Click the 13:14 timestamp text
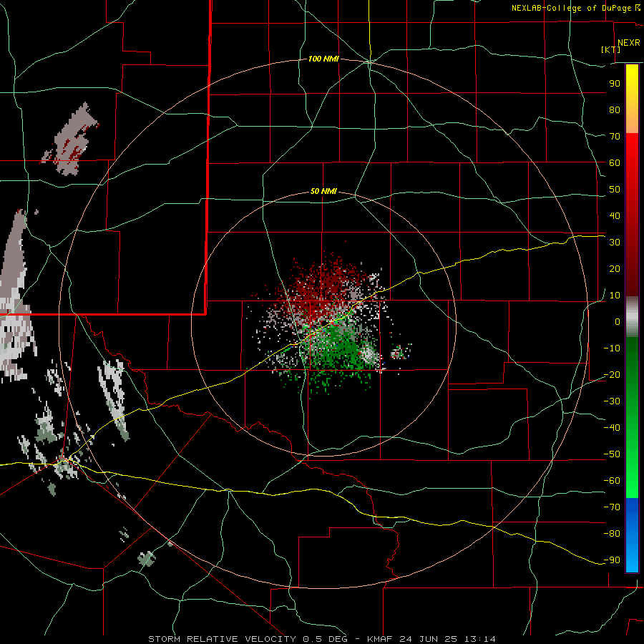The image size is (644, 644). pyautogui.click(x=480, y=639)
